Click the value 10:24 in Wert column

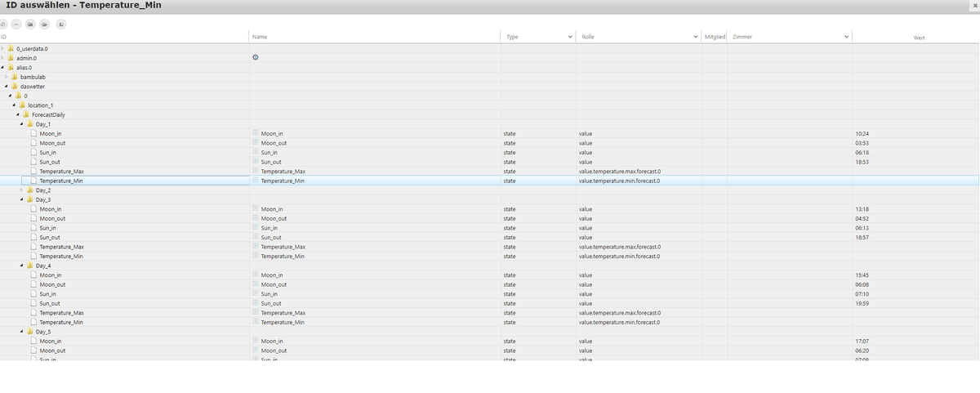coord(862,133)
